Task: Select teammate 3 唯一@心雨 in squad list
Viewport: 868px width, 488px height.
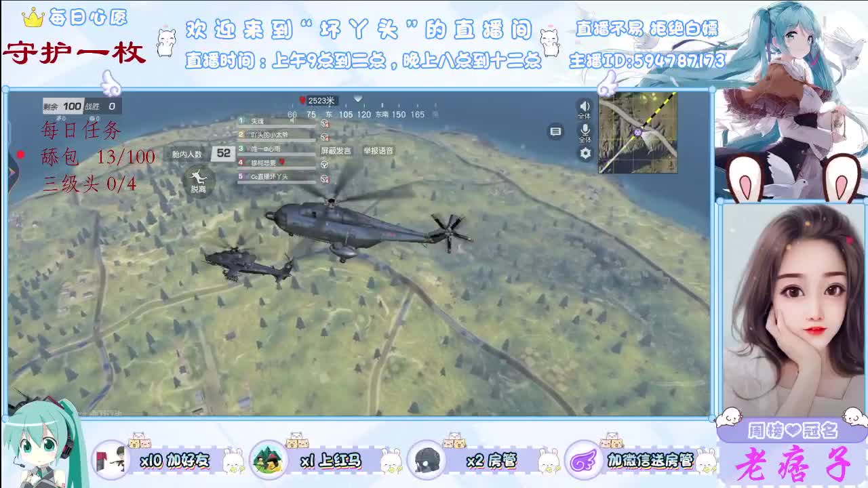Action: tap(277, 148)
